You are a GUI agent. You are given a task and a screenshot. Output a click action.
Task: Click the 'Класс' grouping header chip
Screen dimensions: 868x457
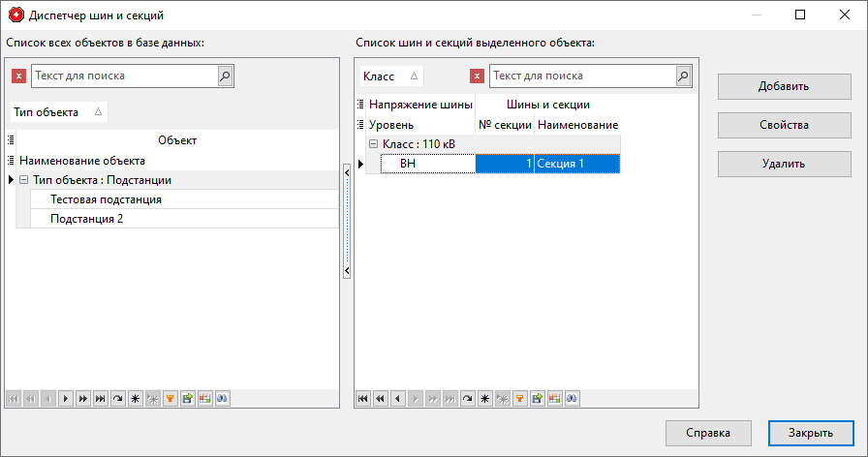(389, 76)
